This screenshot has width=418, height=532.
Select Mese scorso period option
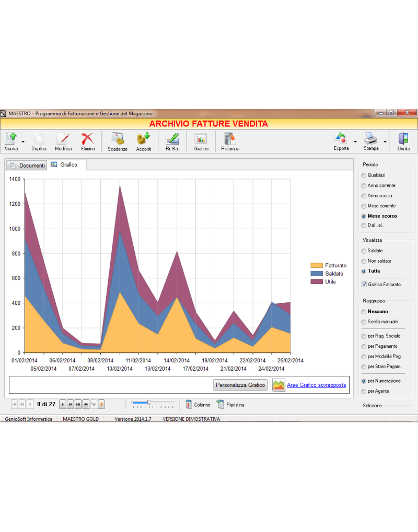364,216
